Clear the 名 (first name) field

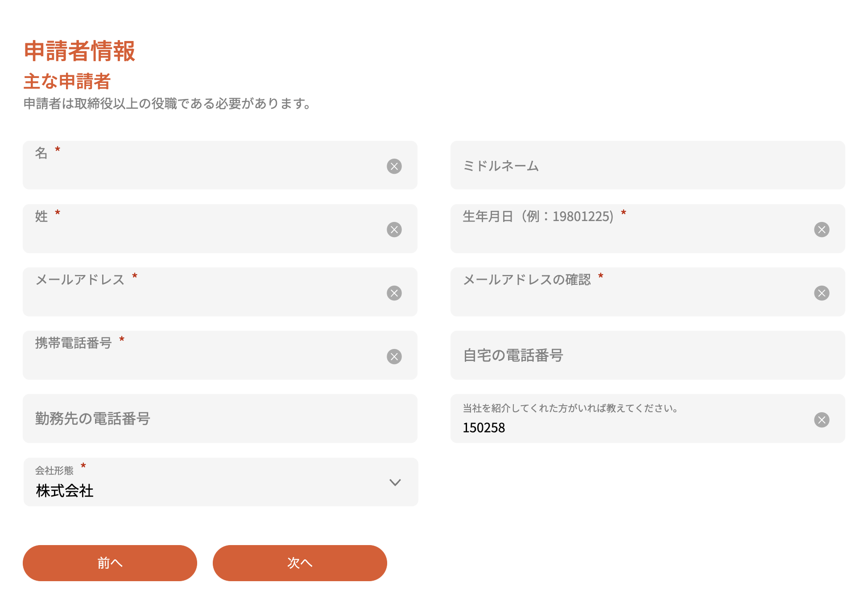click(394, 166)
